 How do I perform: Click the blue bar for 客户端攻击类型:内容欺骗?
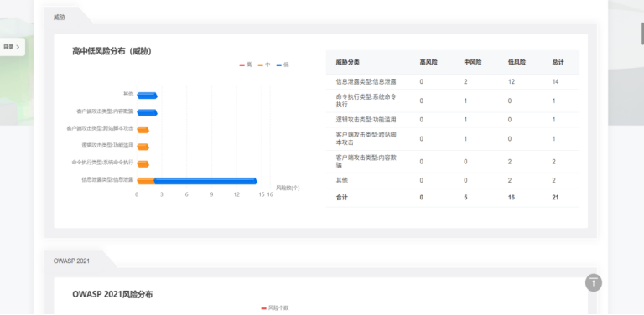coord(147,112)
